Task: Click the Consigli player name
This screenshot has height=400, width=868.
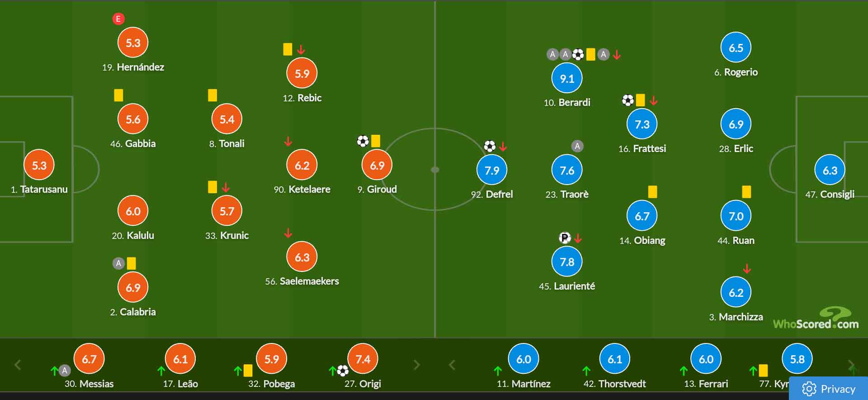Action: click(837, 194)
